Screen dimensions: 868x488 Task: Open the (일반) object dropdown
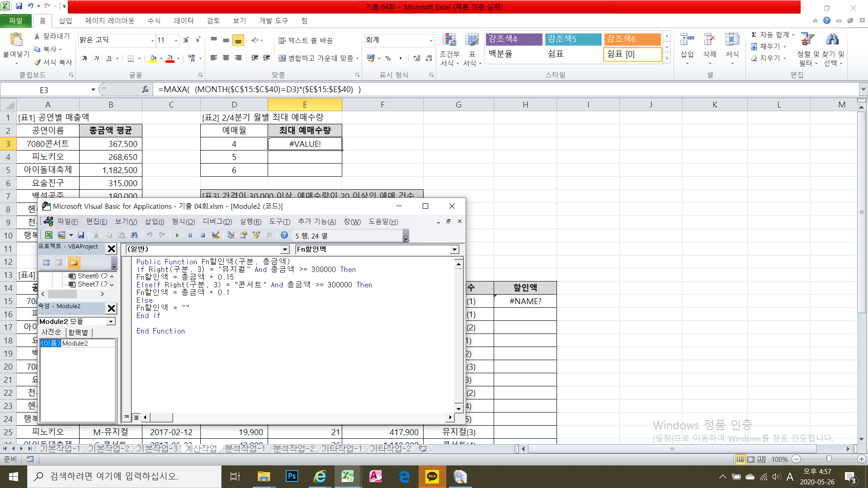[285, 249]
